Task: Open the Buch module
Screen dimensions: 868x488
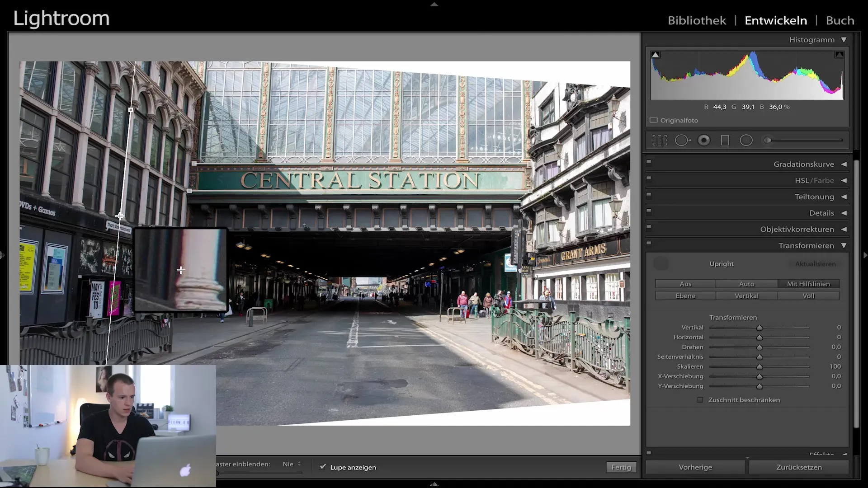Action: pos(840,20)
